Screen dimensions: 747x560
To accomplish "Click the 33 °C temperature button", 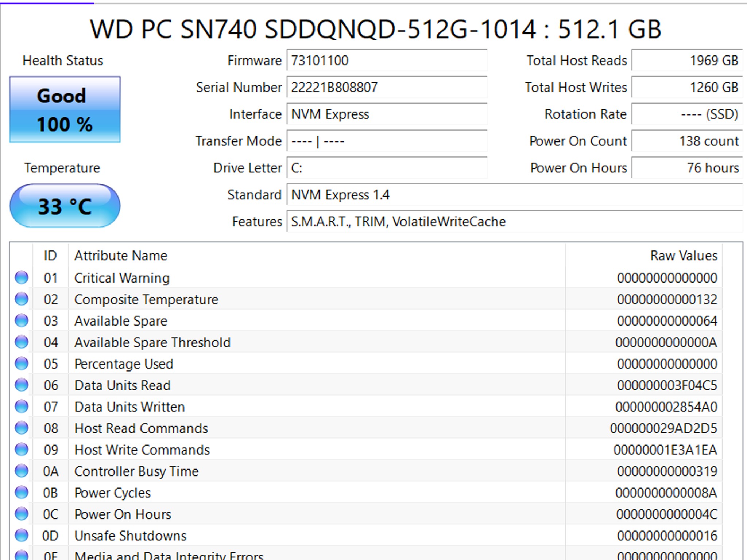I will tap(65, 206).
